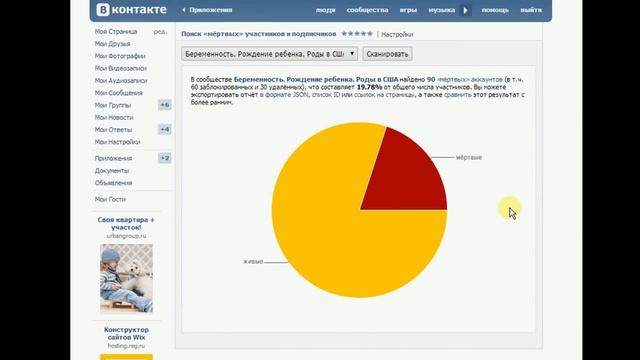
Task: Open Мои Группы in sidebar
Action: (x=113, y=105)
